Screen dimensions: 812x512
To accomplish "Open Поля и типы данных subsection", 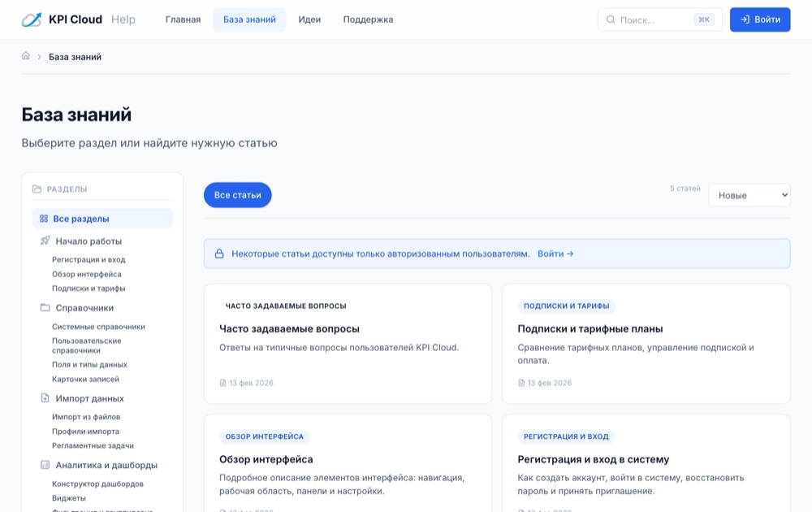I will [x=89, y=364].
